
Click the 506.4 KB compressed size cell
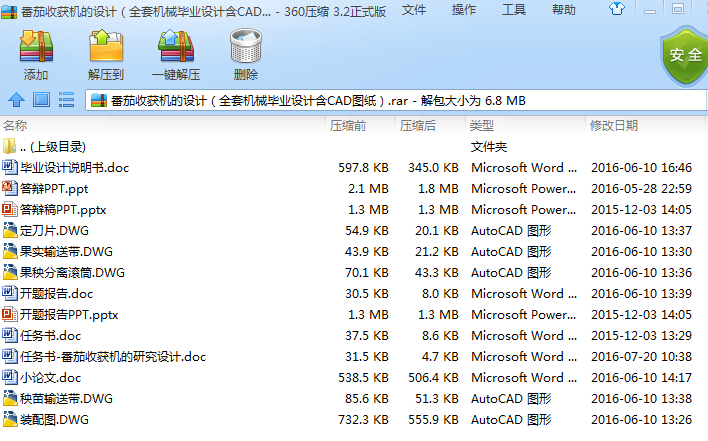433,377
